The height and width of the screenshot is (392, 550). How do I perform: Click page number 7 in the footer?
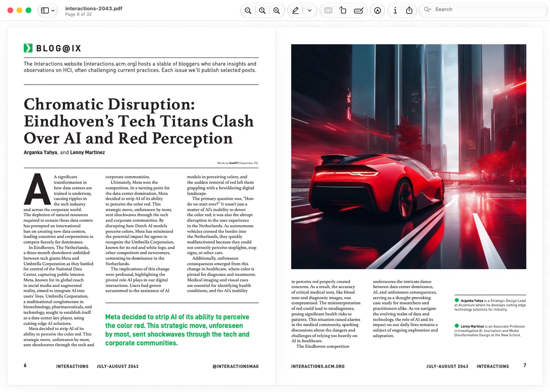pyautogui.click(x=525, y=365)
